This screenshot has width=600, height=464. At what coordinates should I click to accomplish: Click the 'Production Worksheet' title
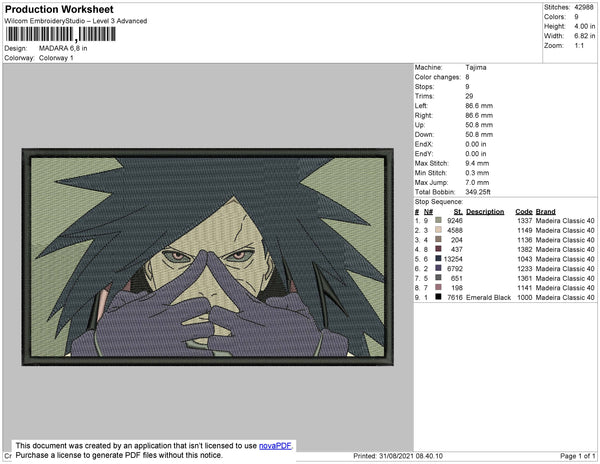point(59,10)
